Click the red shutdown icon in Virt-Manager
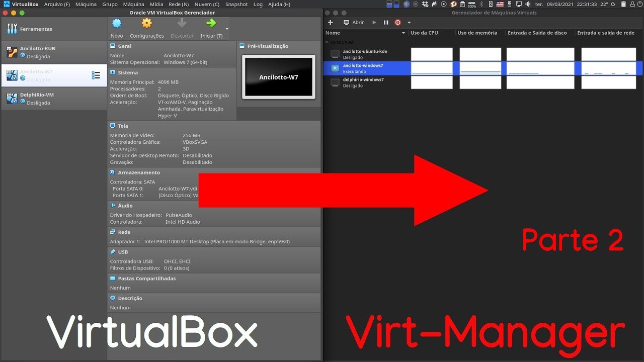The image size is (644, 362). [398, 23]
